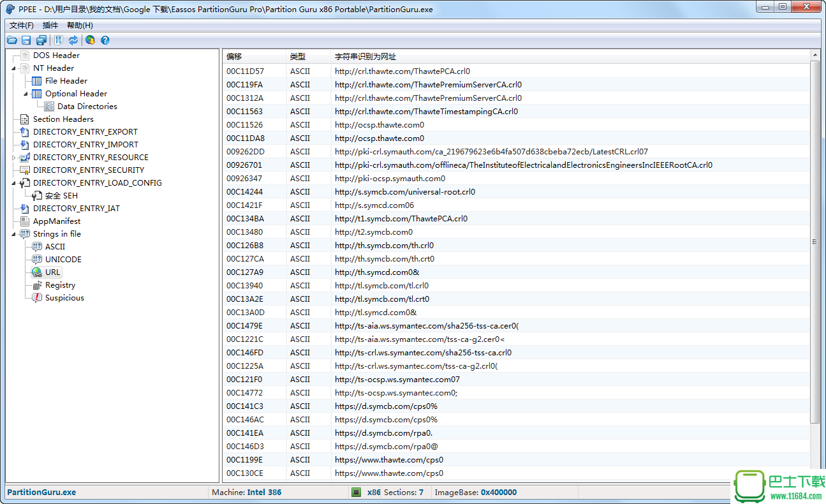Click the File Header table icon
826x504 pixels.
tap(37, 81)
